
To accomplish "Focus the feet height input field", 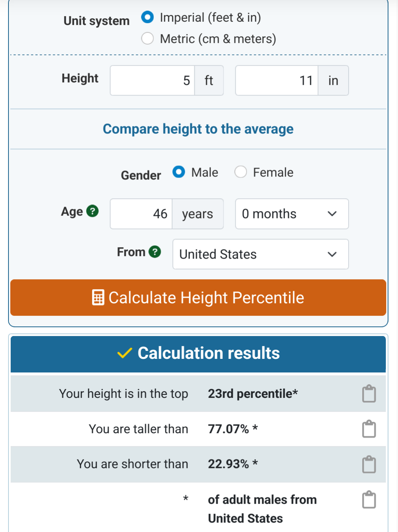I will (x=152, y=80).
